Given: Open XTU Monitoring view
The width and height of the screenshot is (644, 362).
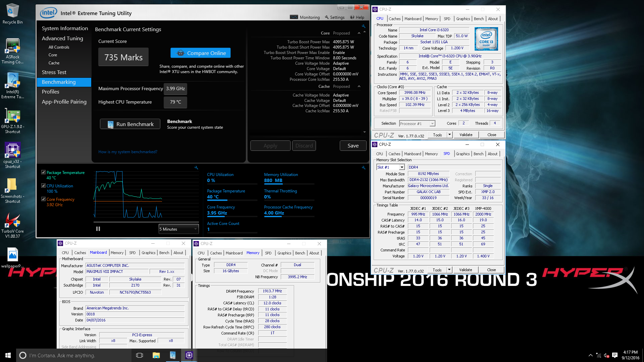Looking at the screenshot, I should (x=305, y=17).
